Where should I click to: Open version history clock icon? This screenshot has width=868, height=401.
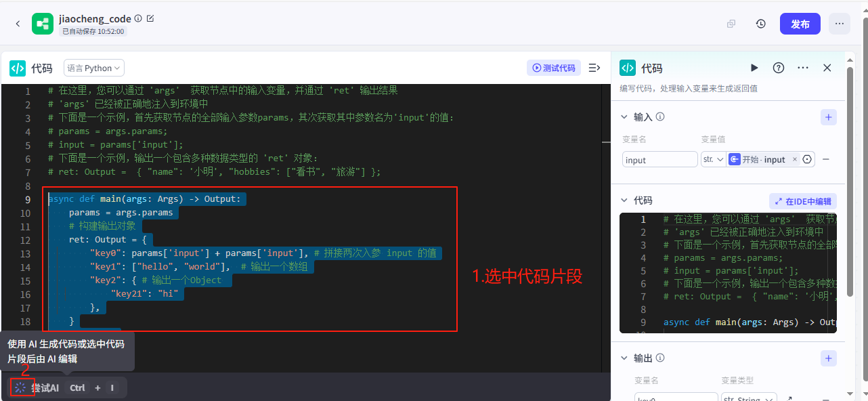(x=761, y=24)
